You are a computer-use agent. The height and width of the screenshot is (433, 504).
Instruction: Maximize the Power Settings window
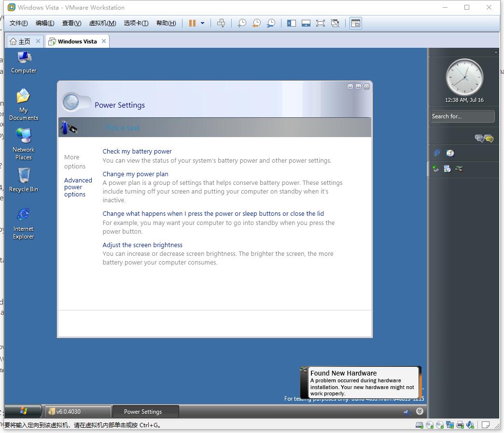point(358,87)
